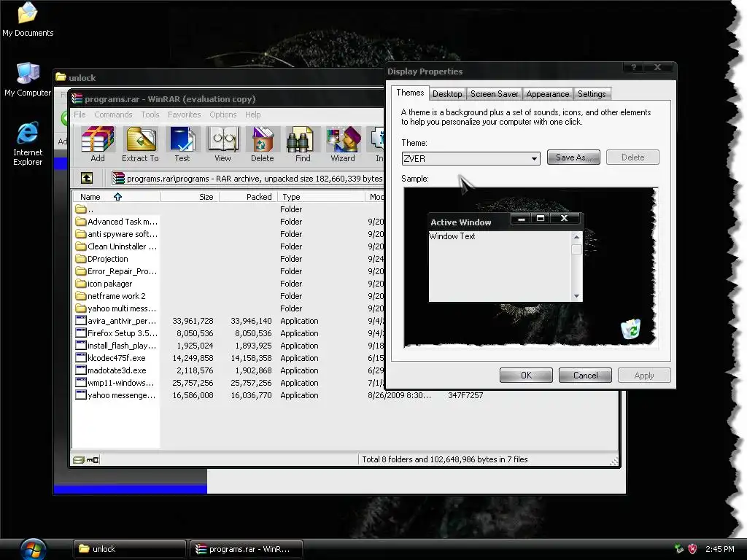Click the sample preview scrollbar down arrow
This screenshot has height=560, width=747.
click(x=576, y=296)
